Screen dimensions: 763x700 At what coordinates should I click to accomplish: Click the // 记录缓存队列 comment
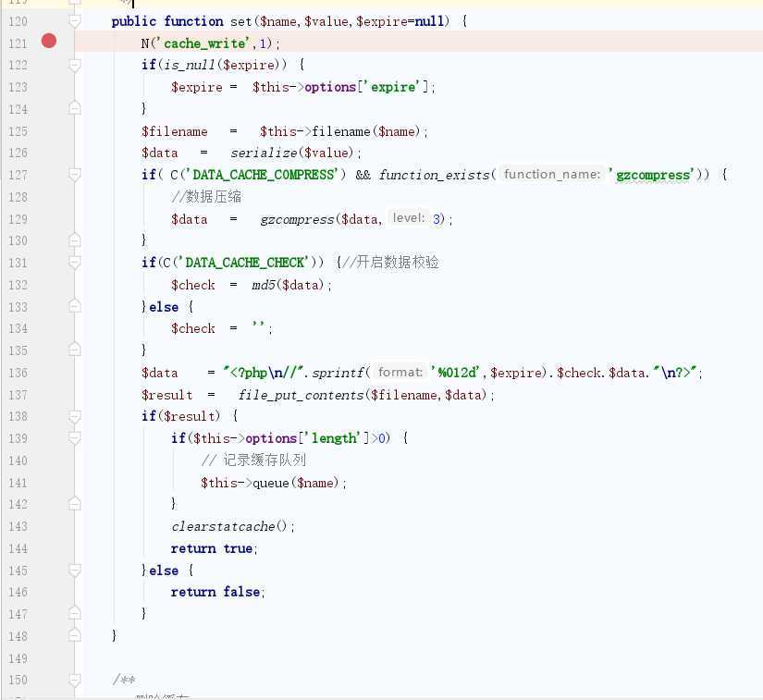click(253, 461)
